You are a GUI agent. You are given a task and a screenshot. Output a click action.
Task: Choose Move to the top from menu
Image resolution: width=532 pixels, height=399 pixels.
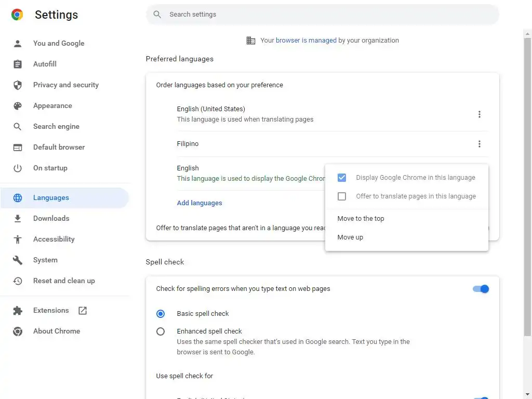[x=361, y=219]
